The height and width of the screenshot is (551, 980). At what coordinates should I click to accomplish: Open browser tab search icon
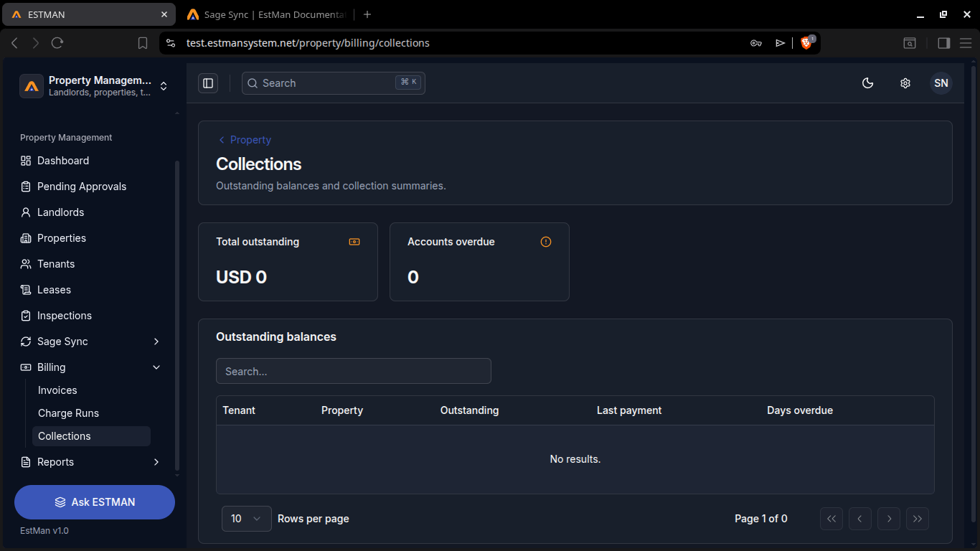tap(910, 43)
